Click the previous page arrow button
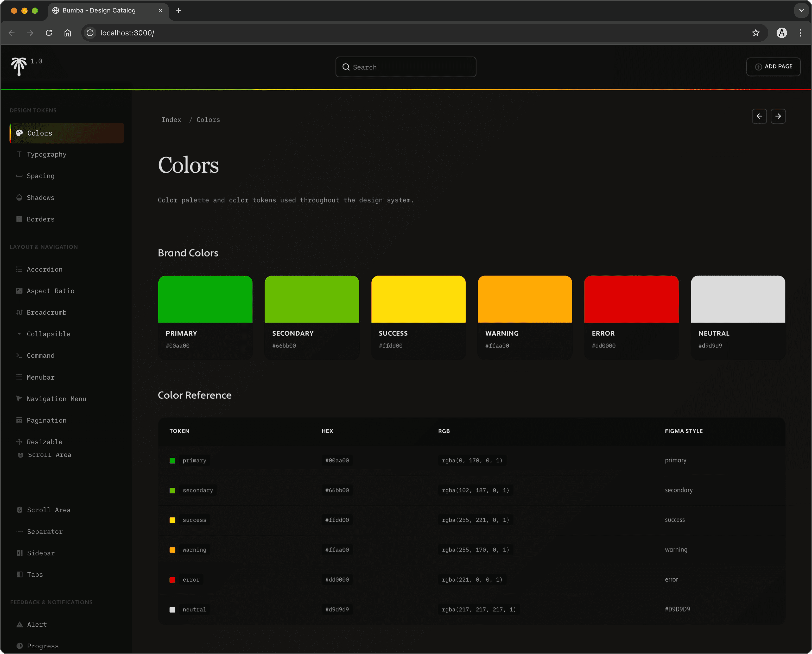 [759, 116]
